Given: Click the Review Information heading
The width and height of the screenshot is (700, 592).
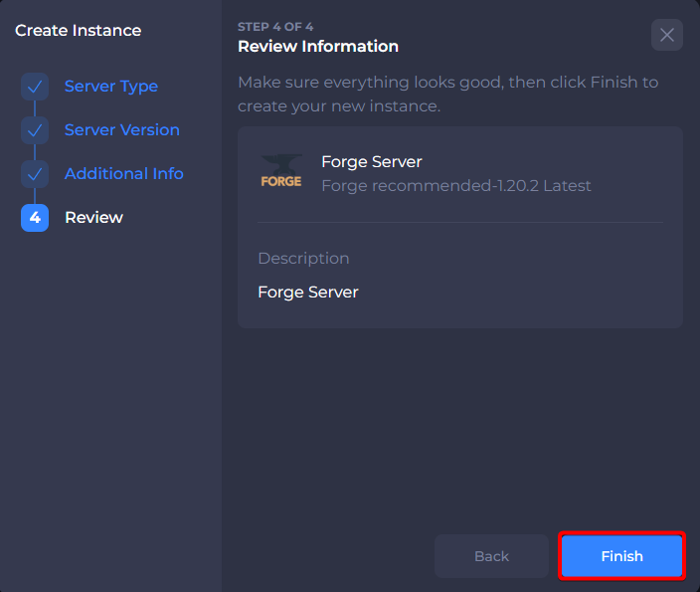Looking at the screenshot, I should point(317,47).
